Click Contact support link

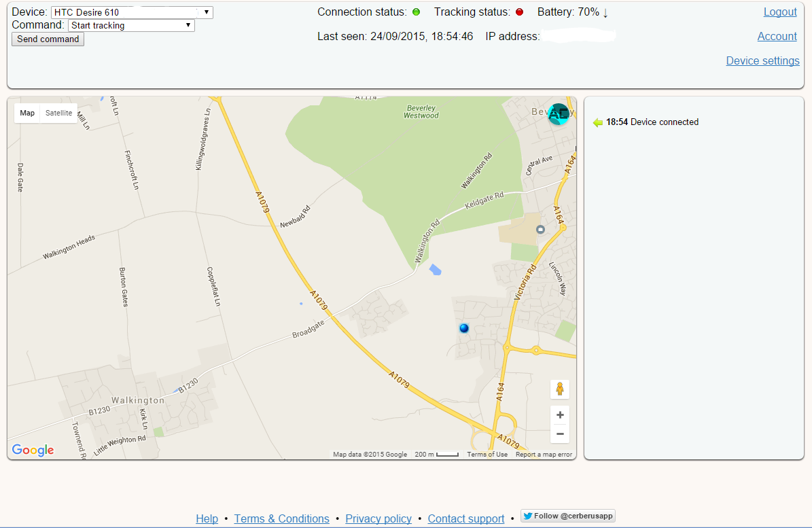point(466,518)
